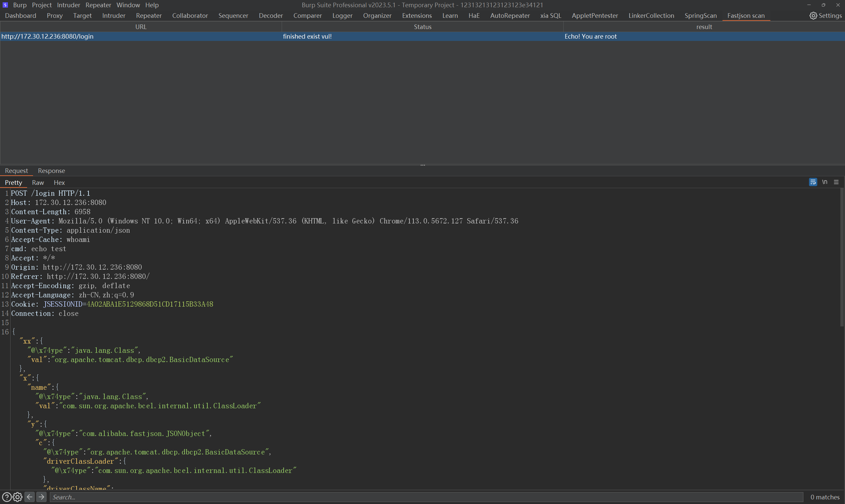
Task: Open the SpringScan extension tab
Action: point(700,16)
